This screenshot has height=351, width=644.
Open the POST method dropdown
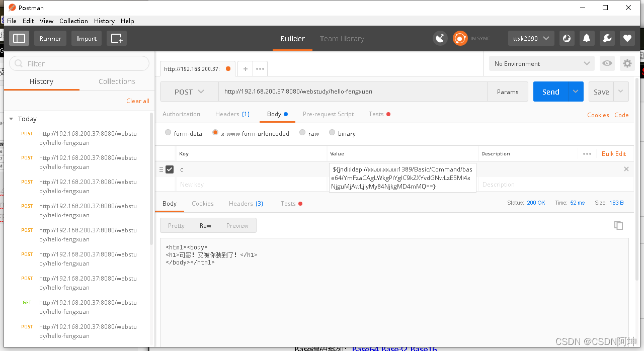[x=189, y=92]
